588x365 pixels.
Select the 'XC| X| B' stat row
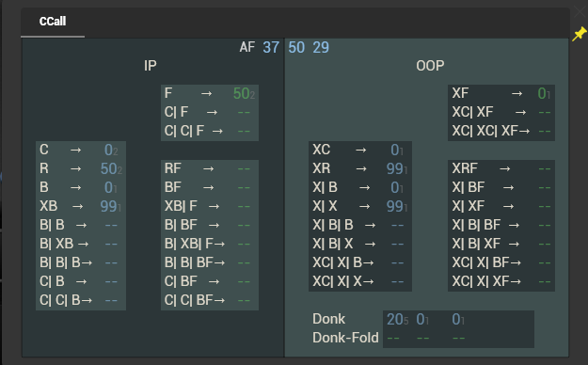click(360, 262)
